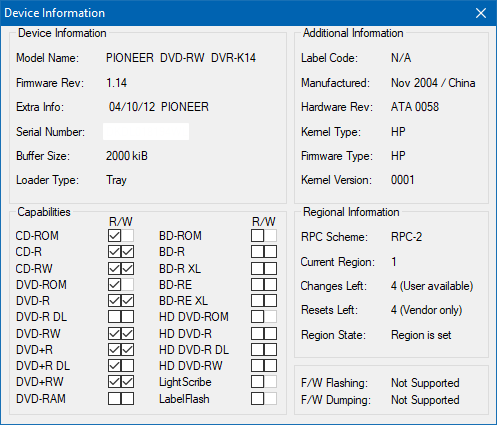Screen dimensions: 497x425
Task: Click the Firmware Type value HP
Action: pyautogui.click(x=398, y=156)
